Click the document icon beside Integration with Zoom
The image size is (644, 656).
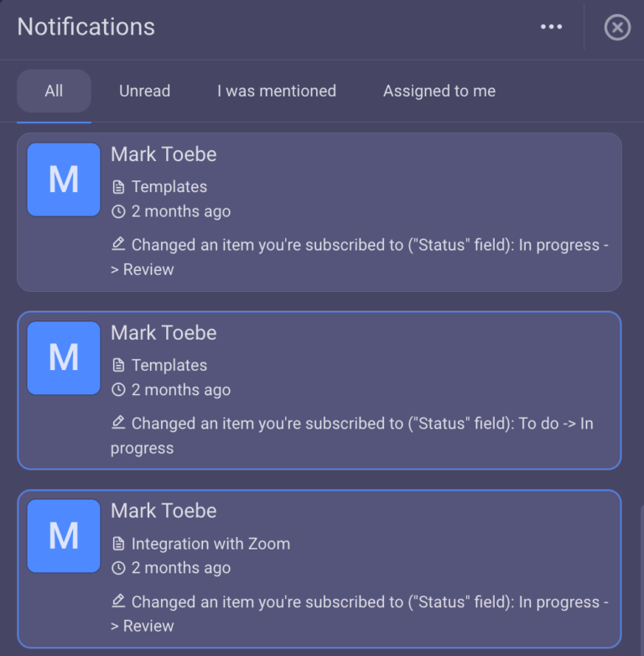point(118,544)
